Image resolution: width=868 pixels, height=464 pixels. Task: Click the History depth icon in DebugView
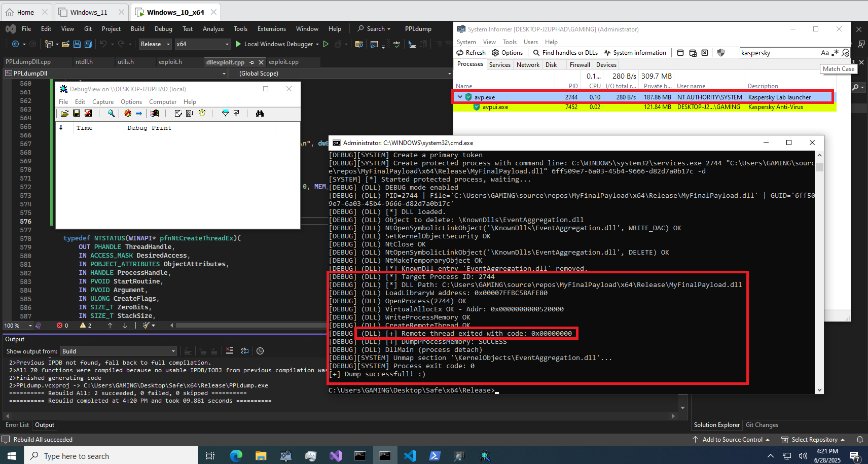point(178,114)
